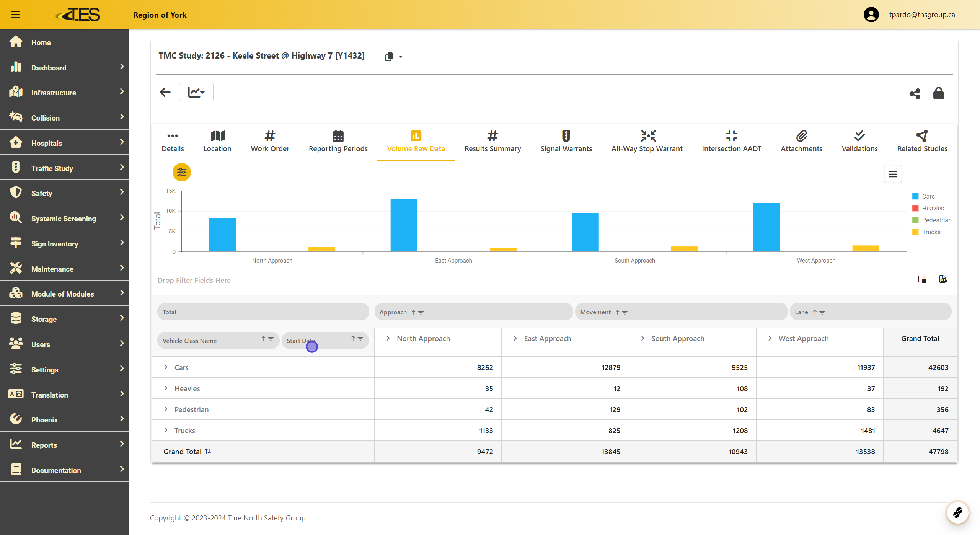
Task: Click the Cars legend color swatch
Action: click(915, 196)
